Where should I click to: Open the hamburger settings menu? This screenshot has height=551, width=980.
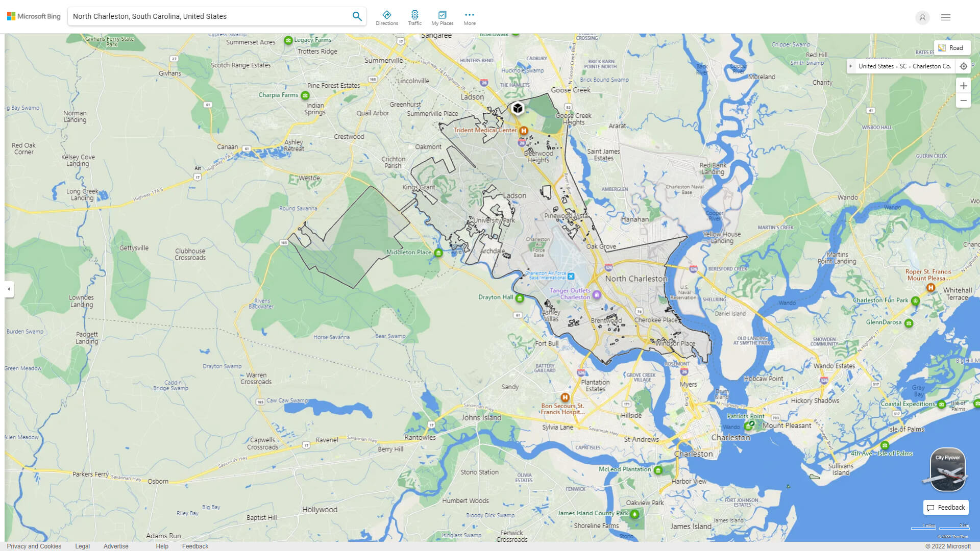click(x=946, y=17)
